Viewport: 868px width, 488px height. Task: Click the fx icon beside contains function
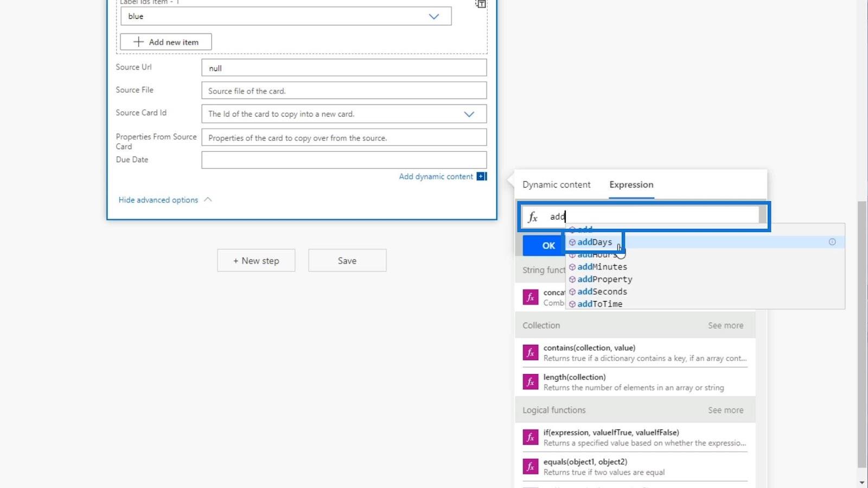[x=531, y=353]
